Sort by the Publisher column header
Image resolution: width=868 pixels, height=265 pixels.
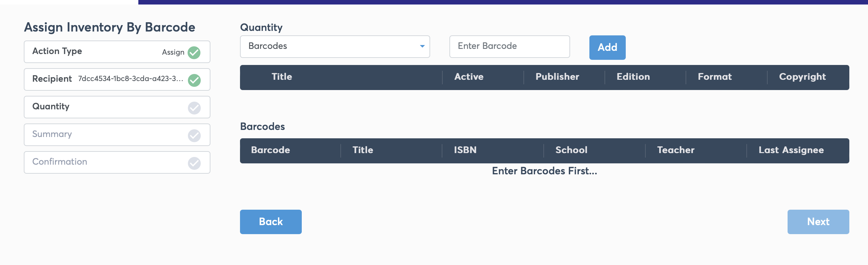(x=557, y=77)
